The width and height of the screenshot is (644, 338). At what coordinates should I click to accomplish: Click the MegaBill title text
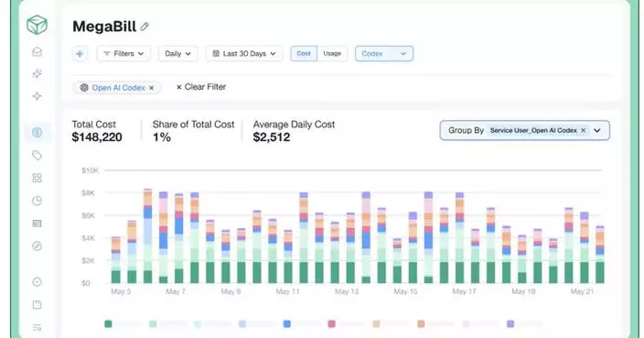coord(104,27)
